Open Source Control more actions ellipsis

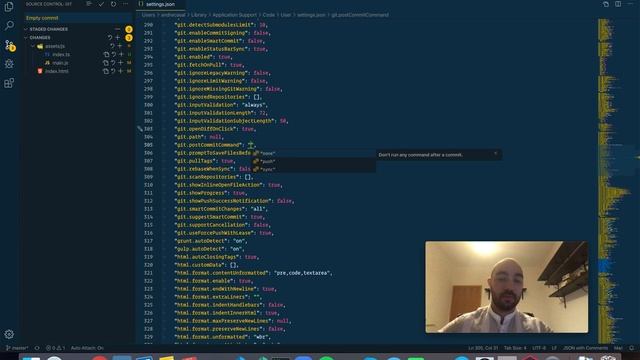click(125, 4)
